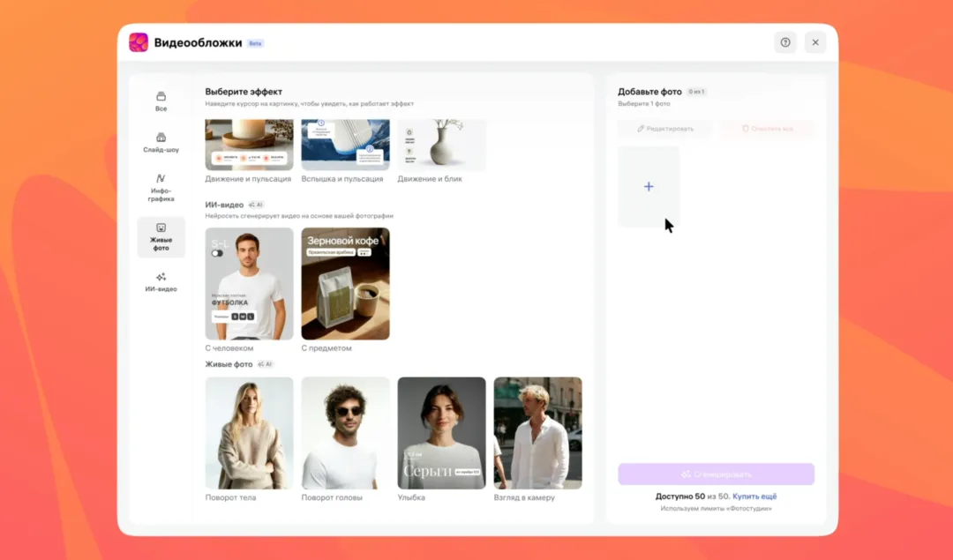Click the plus icon to add photo
The image size is (953, 560).
click(649, 187)
